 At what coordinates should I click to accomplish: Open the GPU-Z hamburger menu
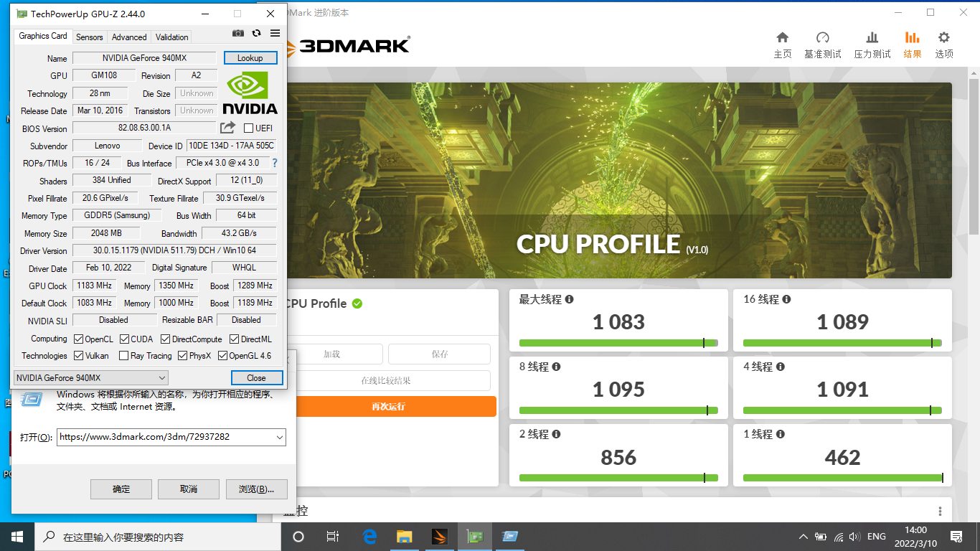(275, 33)
